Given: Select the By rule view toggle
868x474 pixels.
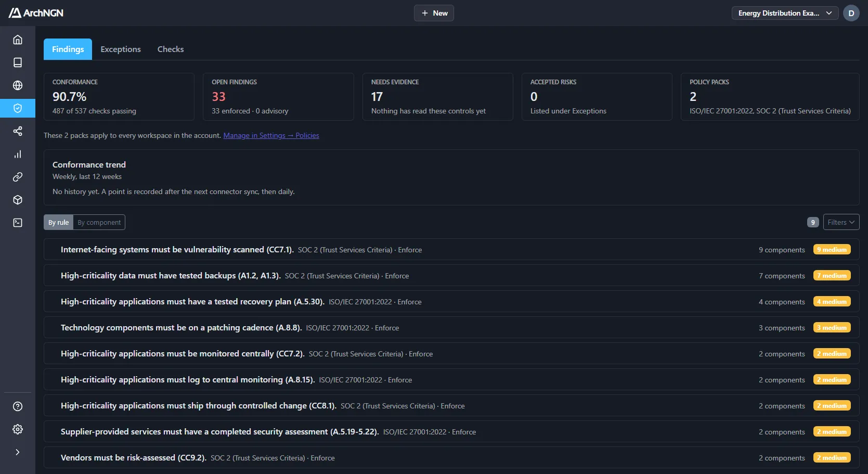Looking at the screenshot, I should pos(59,222).
